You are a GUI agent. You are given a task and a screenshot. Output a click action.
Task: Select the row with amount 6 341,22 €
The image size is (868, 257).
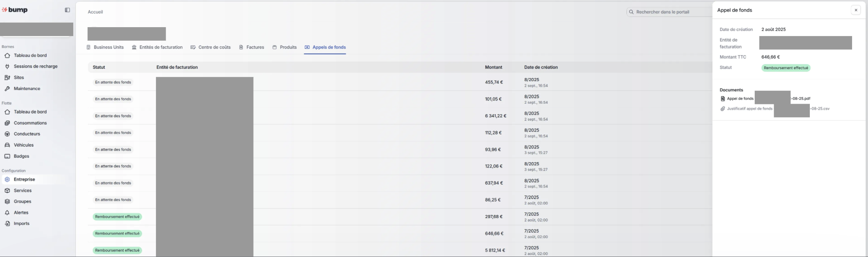tap(495, 116)
